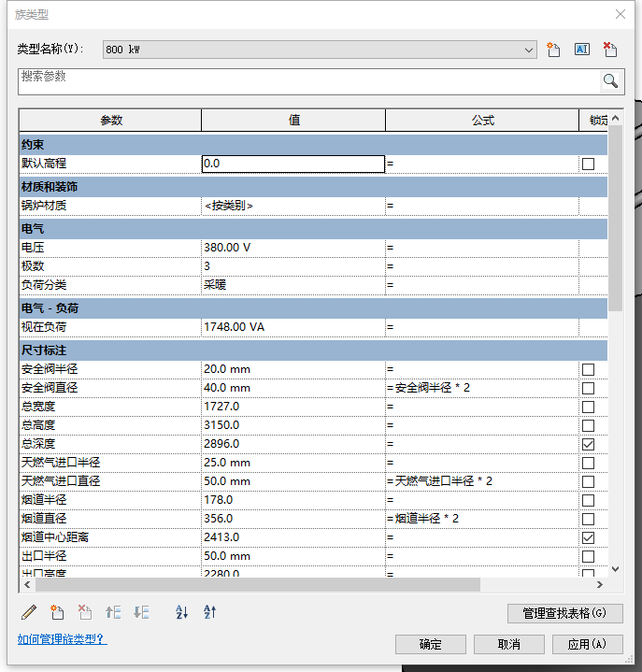Uncheck the lock checkbox for 烟道中心距离
This screenshot has height=672, width=642.
[588, 537]
